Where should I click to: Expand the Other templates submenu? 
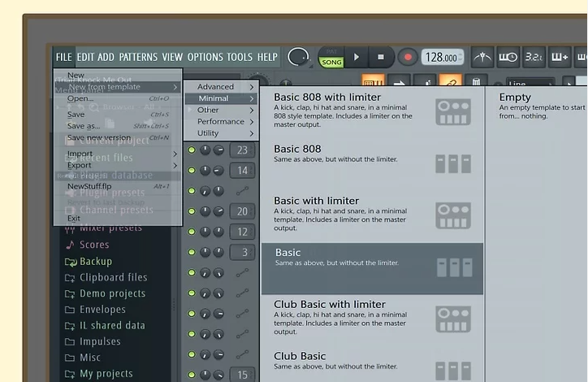(222, 110)
